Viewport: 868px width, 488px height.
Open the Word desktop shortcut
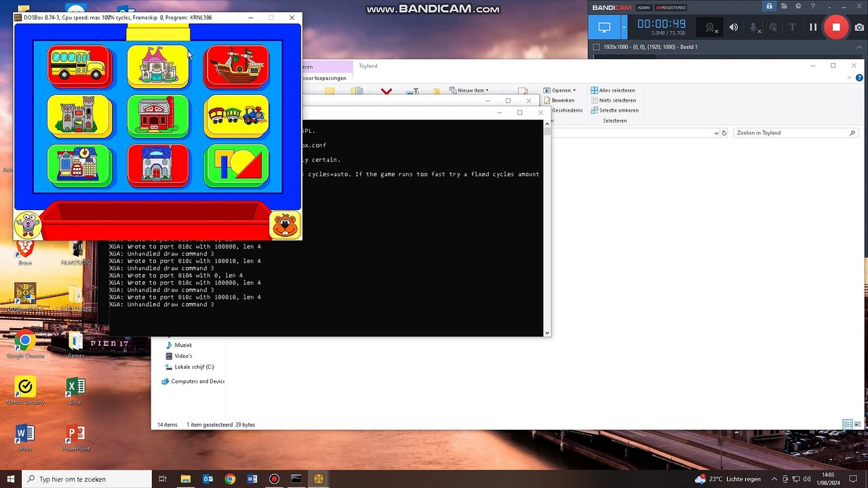pyautogui.click(x=25, y=437)
